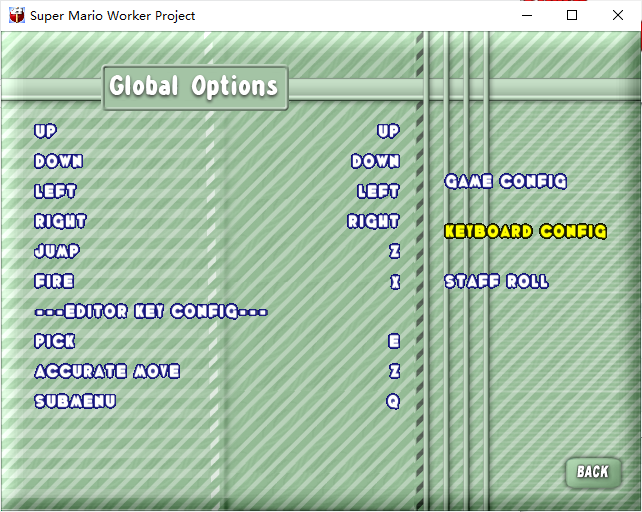This screenshot has width=642, height=512.
Task: Select the ACCURATE MOVE control label
Action: click(107, 372)
